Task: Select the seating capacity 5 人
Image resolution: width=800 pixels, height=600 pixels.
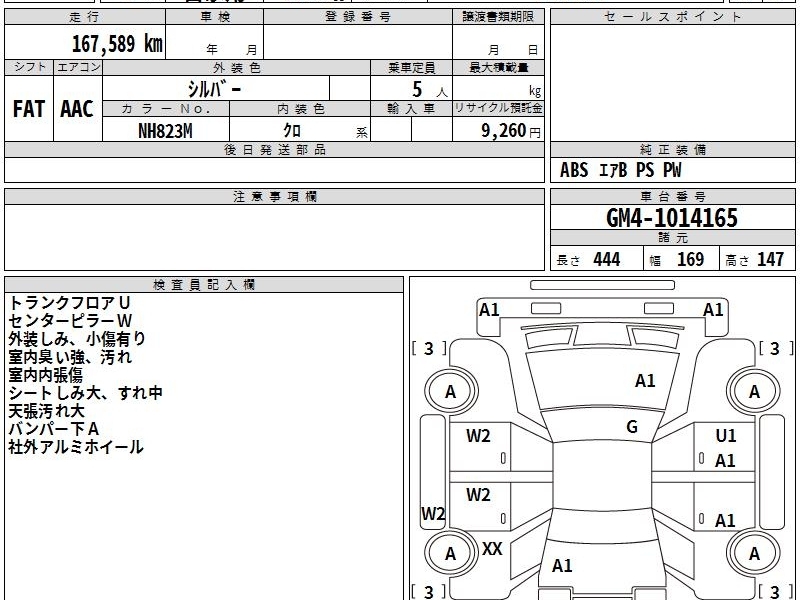Action: 429,90
